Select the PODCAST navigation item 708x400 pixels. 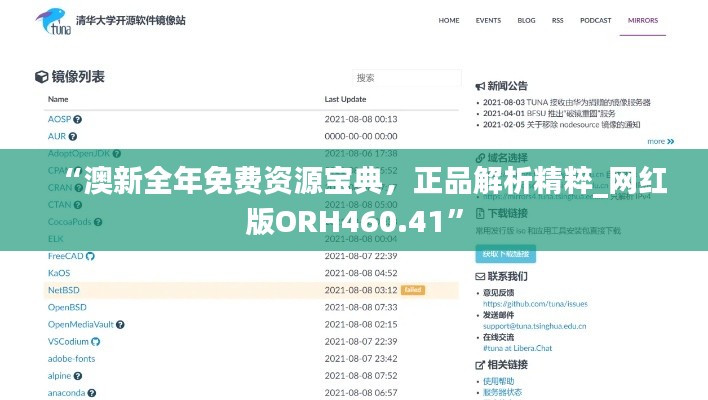click(596, 20)
